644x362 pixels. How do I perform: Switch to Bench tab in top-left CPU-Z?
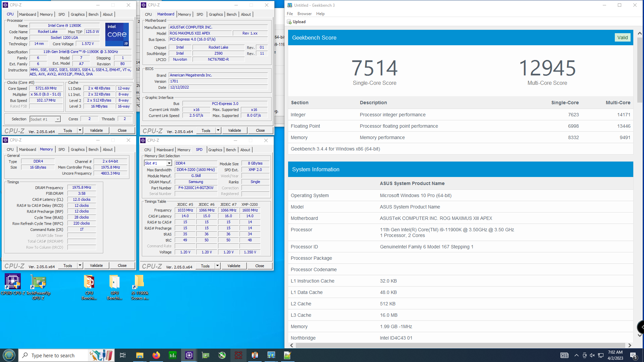[94, 14]
